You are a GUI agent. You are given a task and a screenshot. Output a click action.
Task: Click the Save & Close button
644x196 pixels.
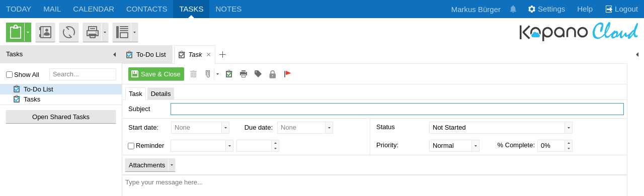[x=156, y=74]
